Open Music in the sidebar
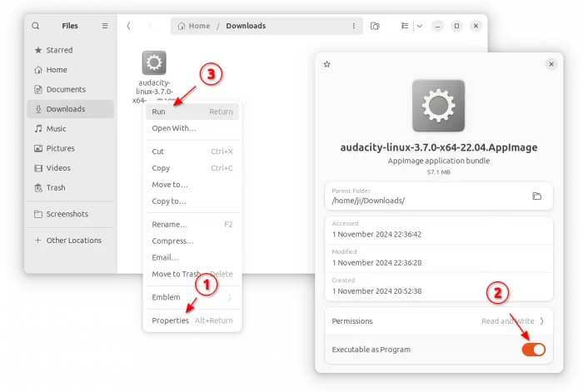583x392 pixels. 70,128
